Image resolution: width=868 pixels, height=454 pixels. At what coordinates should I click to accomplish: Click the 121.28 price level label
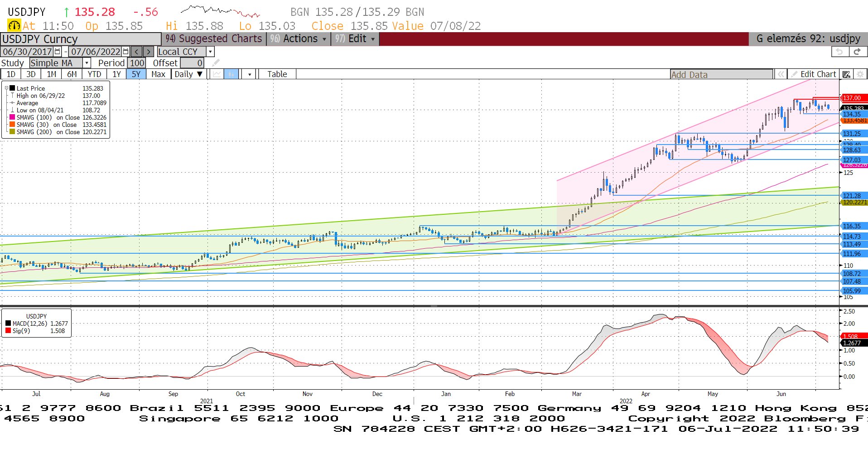(854, 196)
